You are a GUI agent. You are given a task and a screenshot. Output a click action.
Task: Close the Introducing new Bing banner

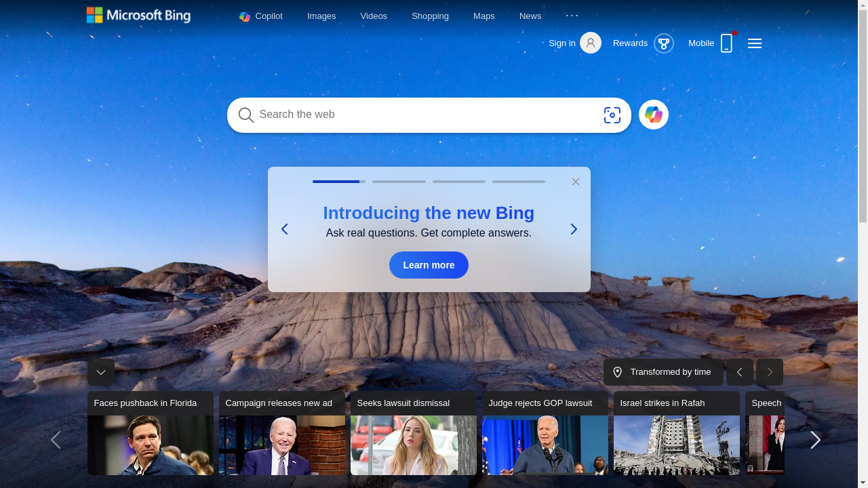click(x=575, y=182)
